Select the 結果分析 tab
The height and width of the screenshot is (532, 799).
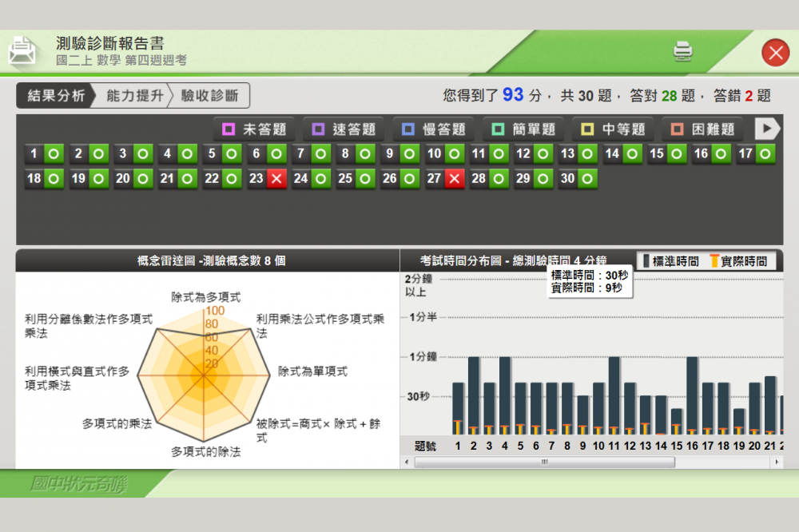[55, 96]
